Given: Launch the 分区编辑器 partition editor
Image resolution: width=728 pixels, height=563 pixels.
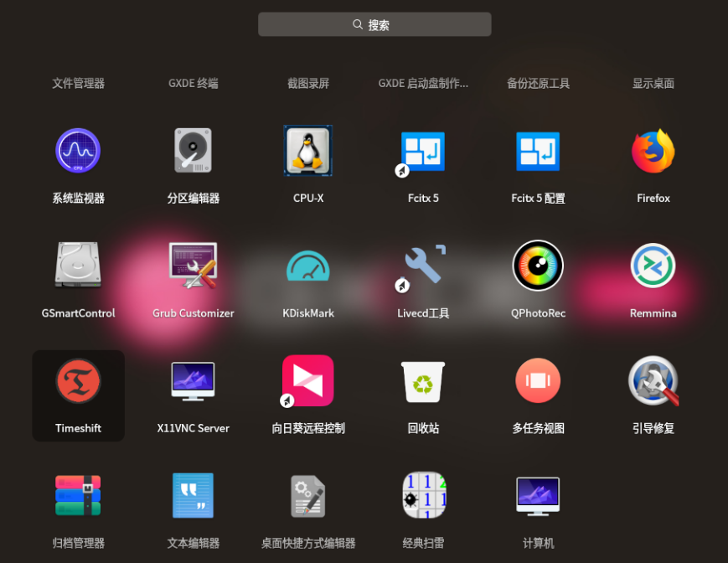Looking at the screenshot, I should click(x=194, y=150).
